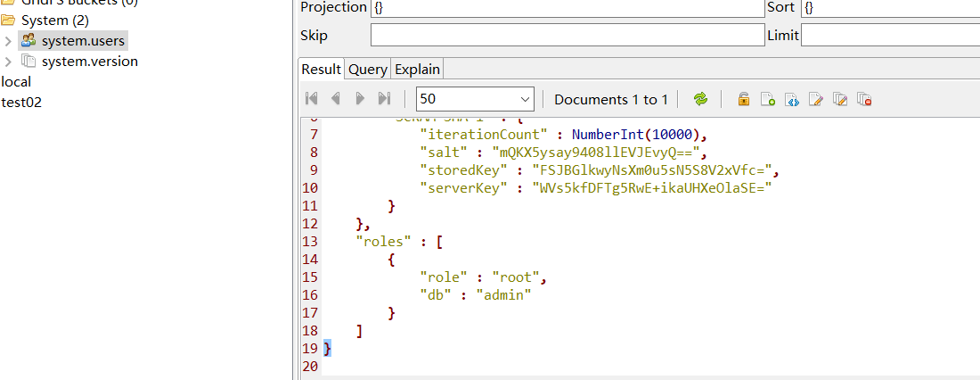
Task: Select the system.users collection
Action: pyautogui.click(x=83, y=41)
